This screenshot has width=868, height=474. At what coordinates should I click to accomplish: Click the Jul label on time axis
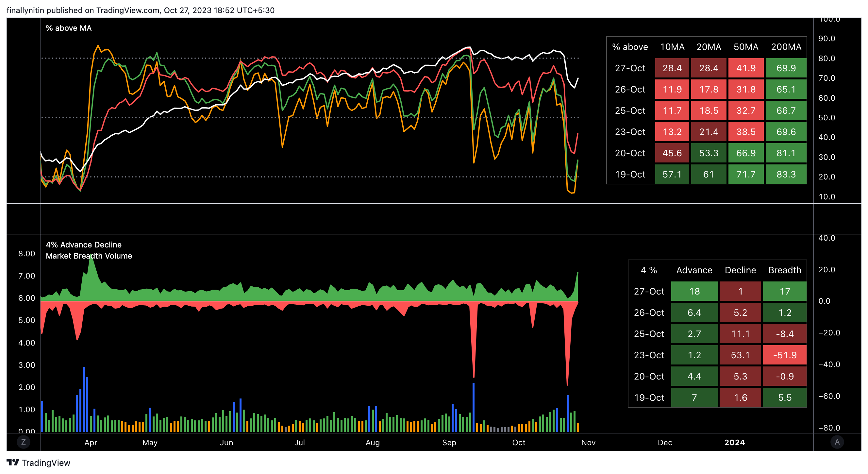tap(300, 443)
